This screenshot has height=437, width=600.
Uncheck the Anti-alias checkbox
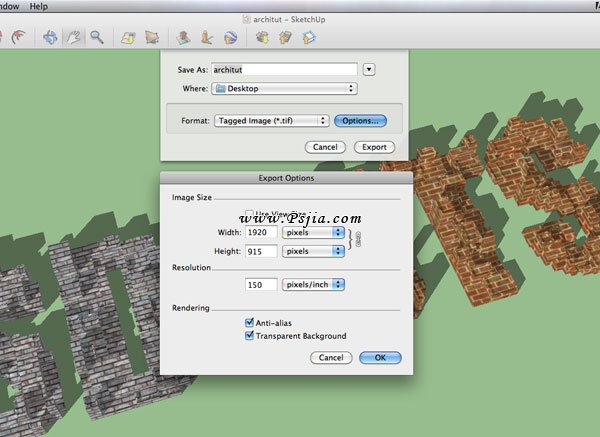point(249,323)
